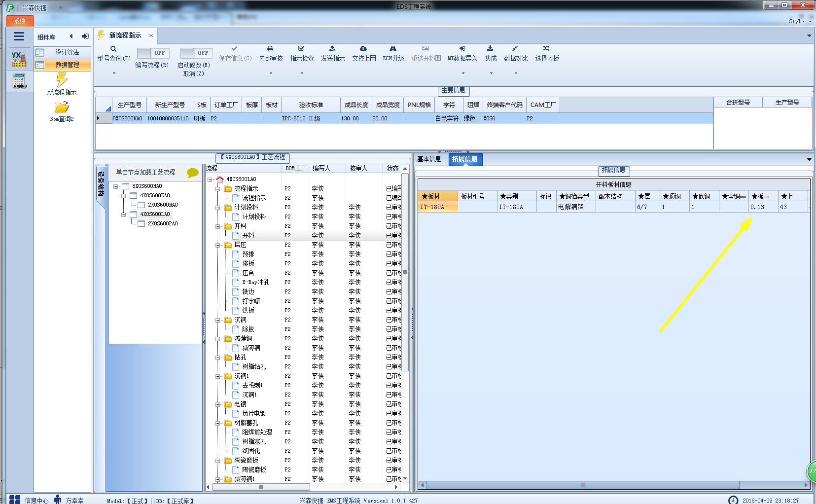Screen dimensions: 816x504
Task: Click the 发送指示 upload icon
Action: pyautogui.click(x=332, y=49)
